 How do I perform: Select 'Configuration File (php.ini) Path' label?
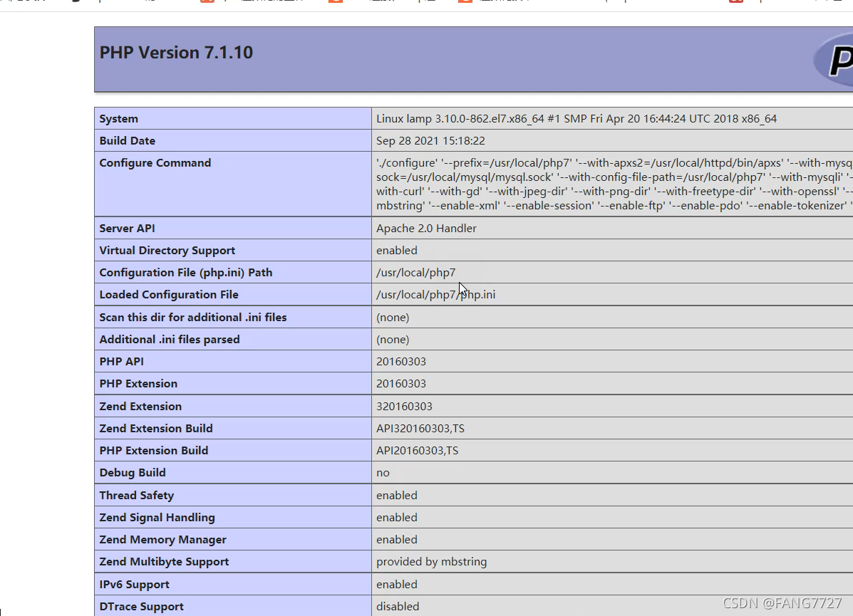[x=186, y=273]
